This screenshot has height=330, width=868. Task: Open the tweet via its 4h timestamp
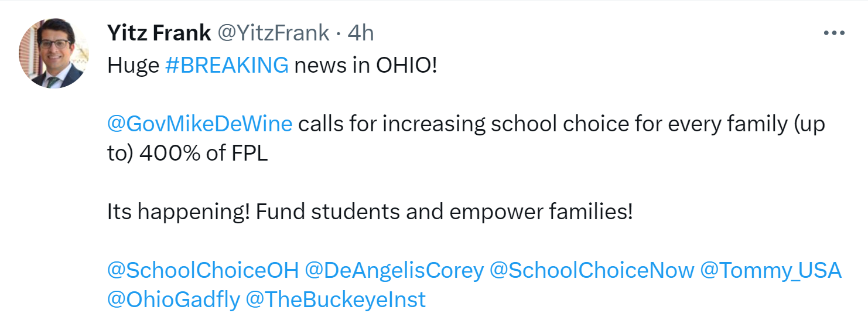(360, 33)
